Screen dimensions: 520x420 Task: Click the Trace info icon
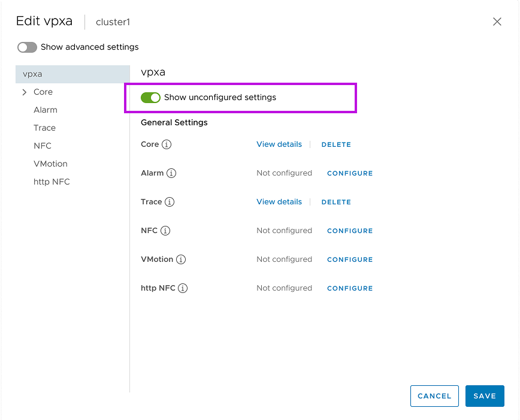(x=170, y=202)
